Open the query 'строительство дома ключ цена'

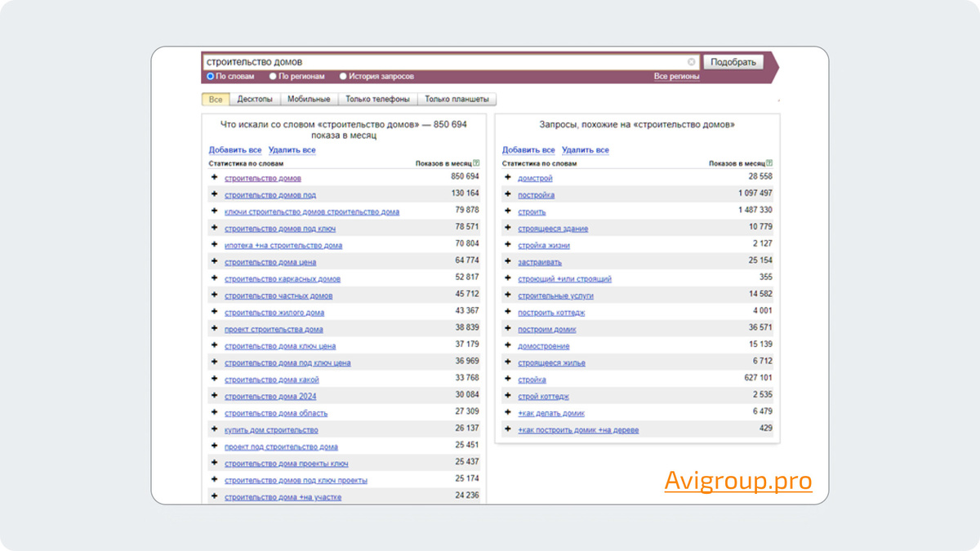[280, 346]
